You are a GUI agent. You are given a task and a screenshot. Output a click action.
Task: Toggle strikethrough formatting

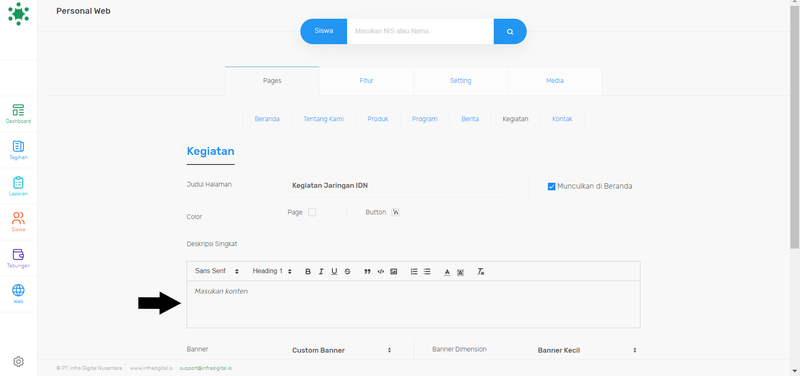pos(347,271)
